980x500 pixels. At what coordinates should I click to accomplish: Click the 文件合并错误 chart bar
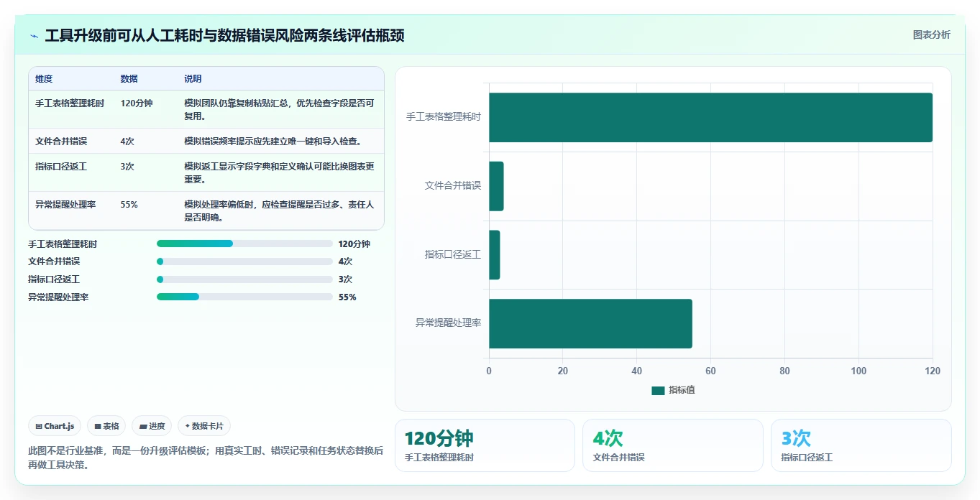pyautogui.click(x=496, y=186)
